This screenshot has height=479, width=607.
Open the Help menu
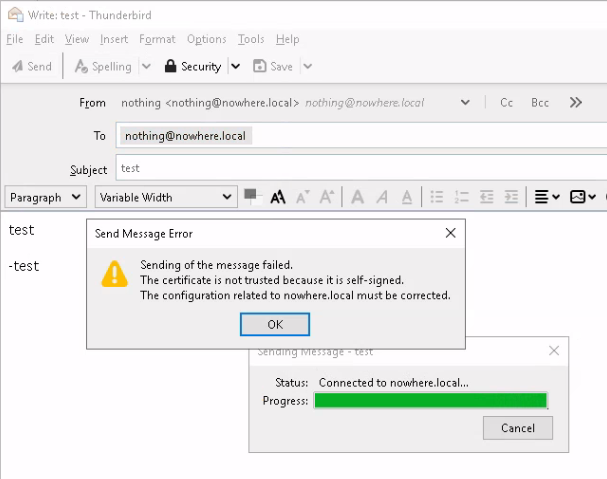click(x=287, y=39)
